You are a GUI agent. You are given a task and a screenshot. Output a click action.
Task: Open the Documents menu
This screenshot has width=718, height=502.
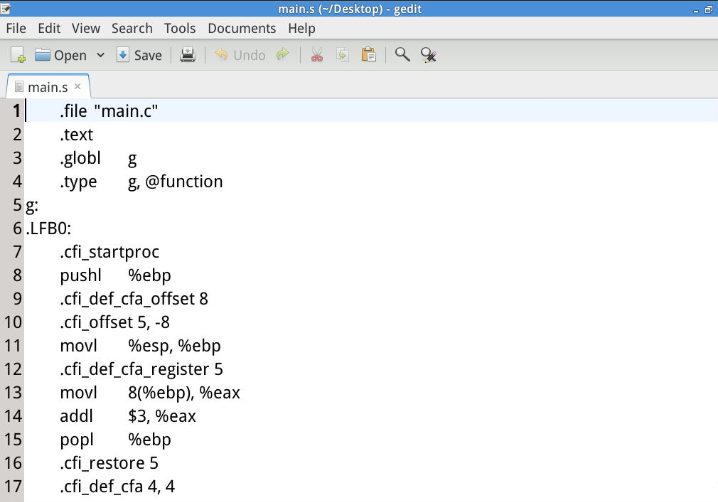(x=242, y=28)
